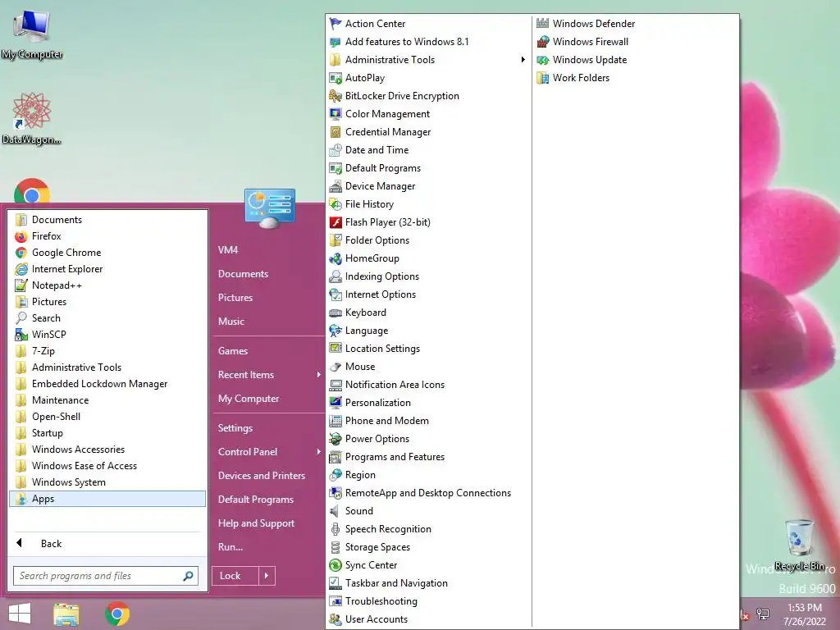Select Apps entry in programs list

(x=107, y=499)
